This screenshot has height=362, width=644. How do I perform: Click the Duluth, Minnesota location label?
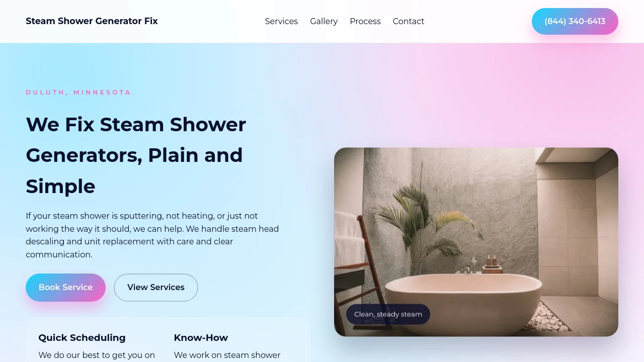click(78, 93)
